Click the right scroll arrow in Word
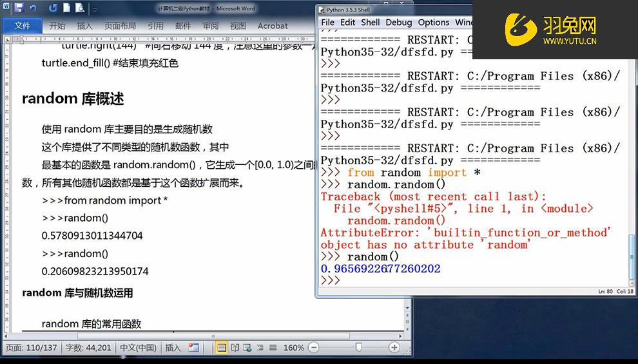Screen dimensions: 638x364 coord(400,336)
